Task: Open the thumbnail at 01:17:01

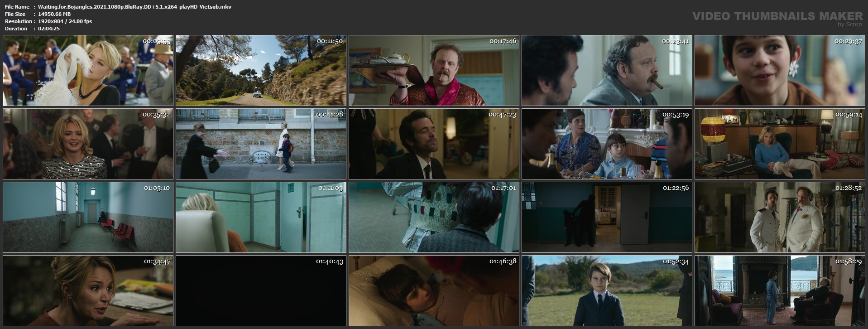Action: [434, 217]
